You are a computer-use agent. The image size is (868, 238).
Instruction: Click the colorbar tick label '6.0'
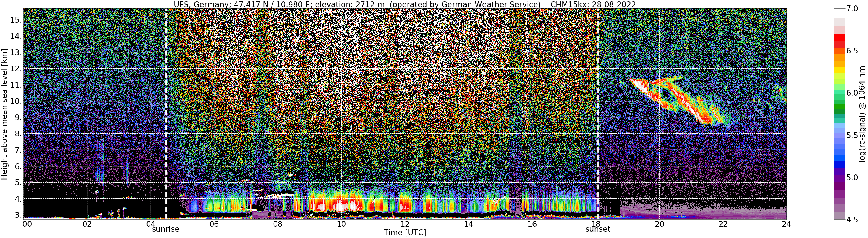coord(852,93)
